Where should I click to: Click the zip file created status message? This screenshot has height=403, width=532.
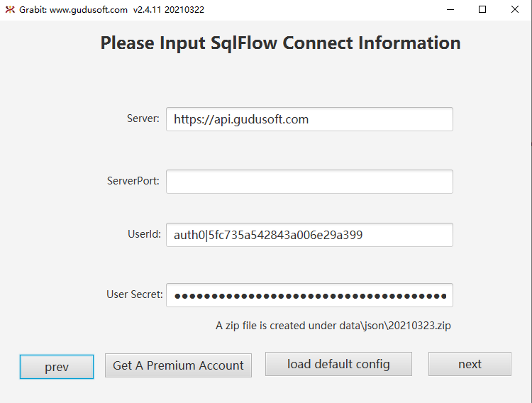(333, 326)
